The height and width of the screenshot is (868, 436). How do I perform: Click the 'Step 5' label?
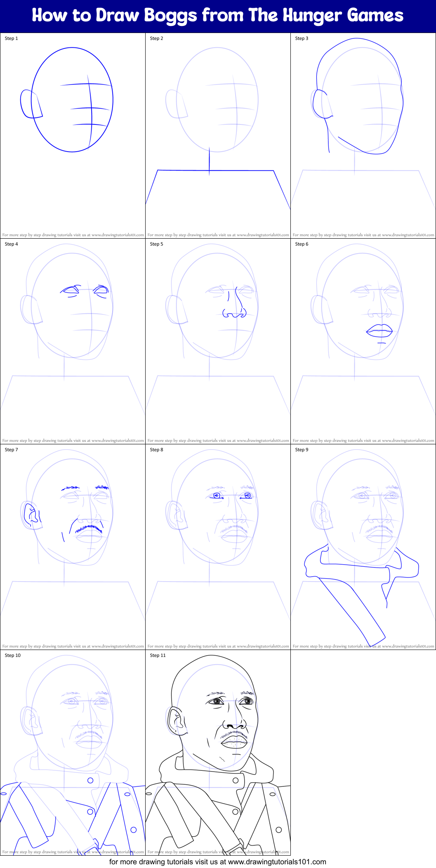157,244
